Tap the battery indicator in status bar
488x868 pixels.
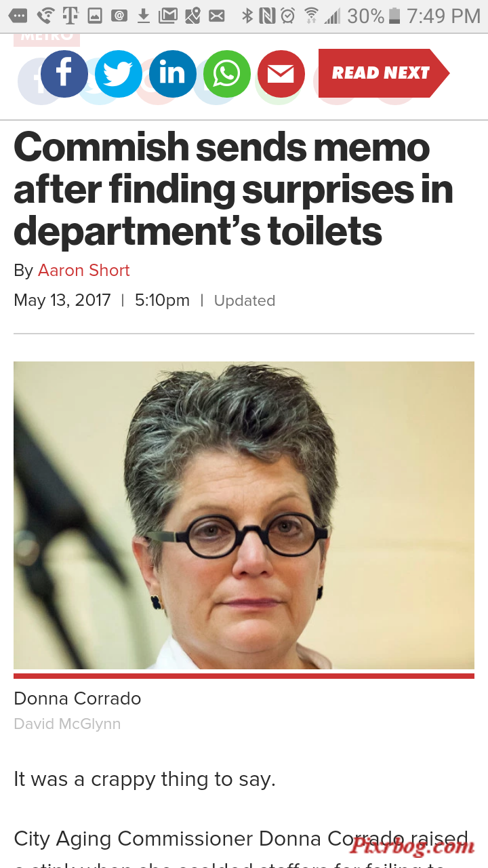[x=395, y=16]
